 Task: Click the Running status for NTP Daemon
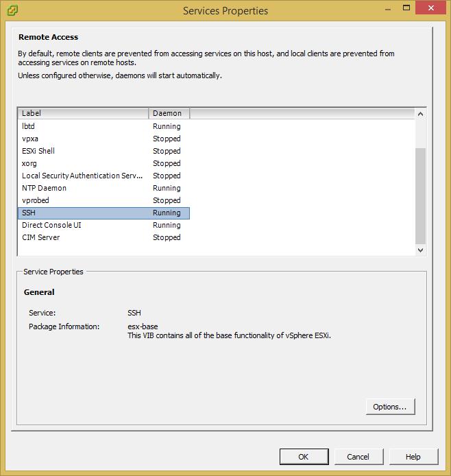pos(167,188)
